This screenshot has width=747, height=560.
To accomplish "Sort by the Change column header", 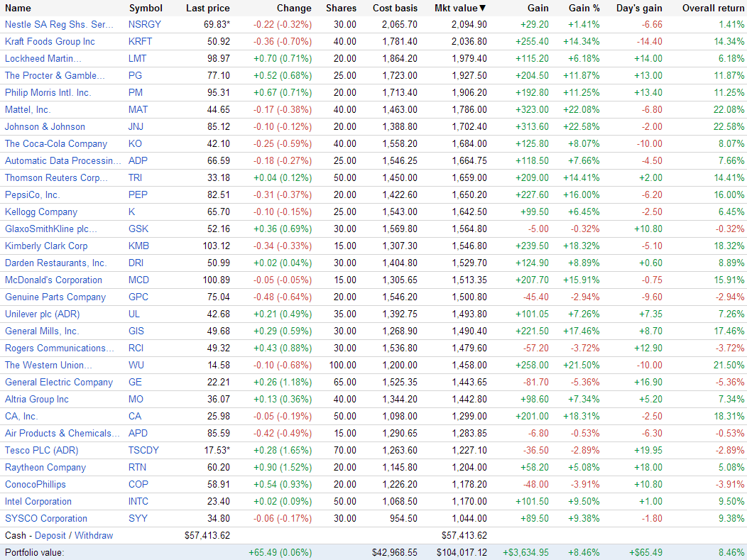I will click(x=294, y=8).
